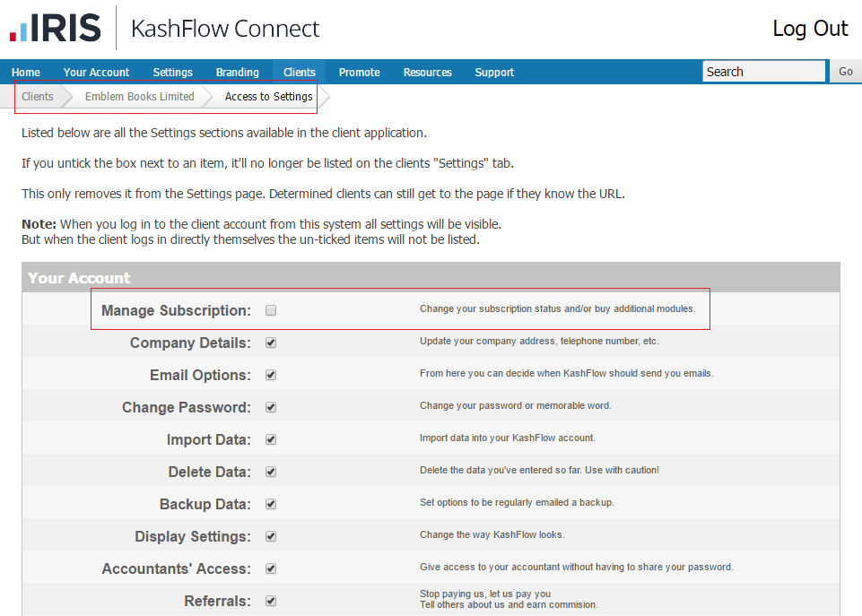Disable the Email Options checkbox

tap(271, 375)
